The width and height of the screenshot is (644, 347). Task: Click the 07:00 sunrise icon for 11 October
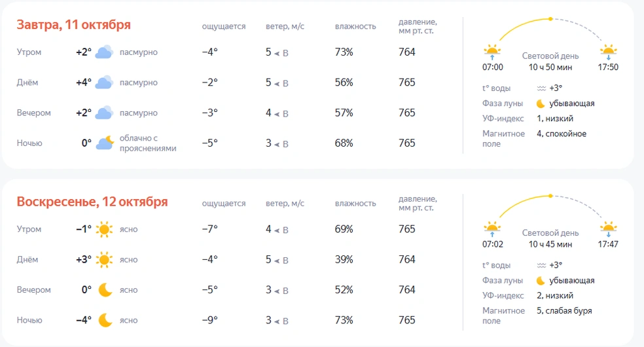click(x=492, y=52)
